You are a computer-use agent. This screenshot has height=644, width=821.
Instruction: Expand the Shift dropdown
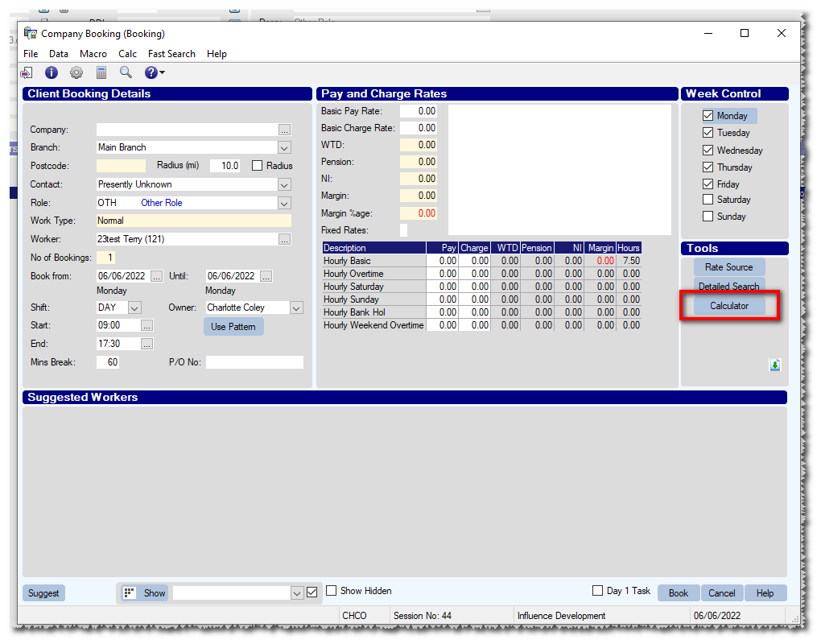(x=134, y=308)
